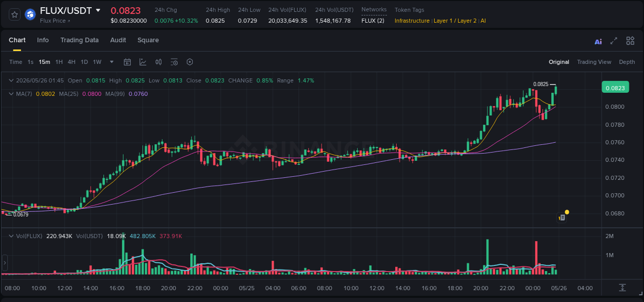644x302 pixels.
Task: Open the multi-chart layout grid icon
Action: coord(630,41)
